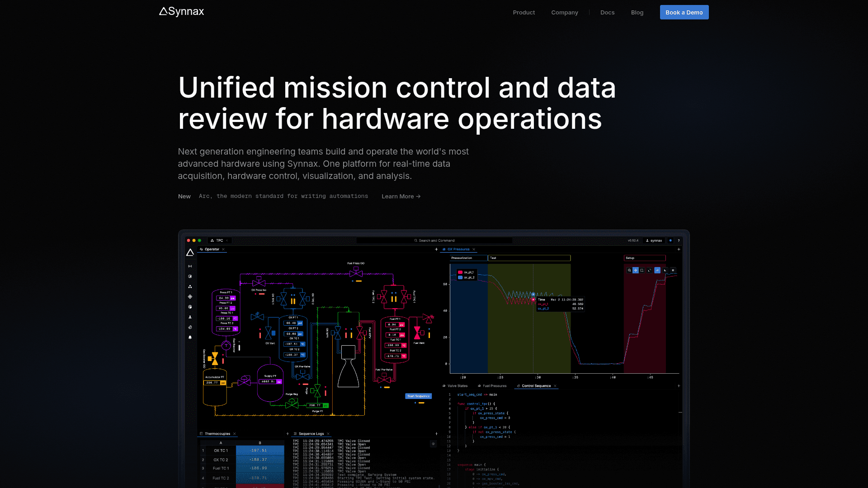This screenshot has height=488, width=868.
Task: Close the Thermocouples tab
Action: [235, 434]
